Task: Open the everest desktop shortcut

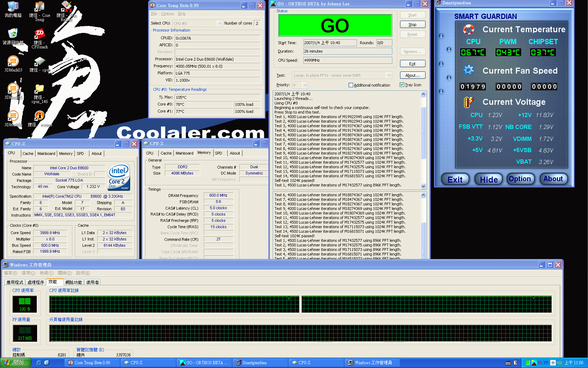Action: pyautogui.click(x=40, y=118)
